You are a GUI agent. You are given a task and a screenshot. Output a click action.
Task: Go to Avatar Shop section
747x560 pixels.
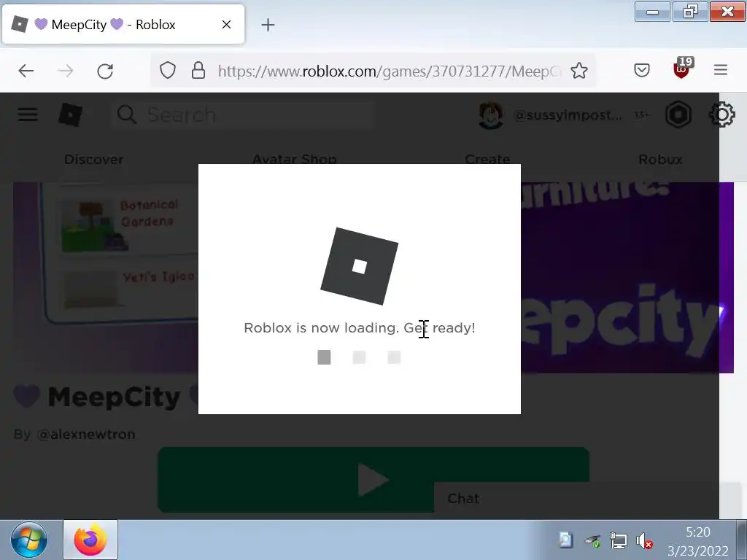[295, 159]
